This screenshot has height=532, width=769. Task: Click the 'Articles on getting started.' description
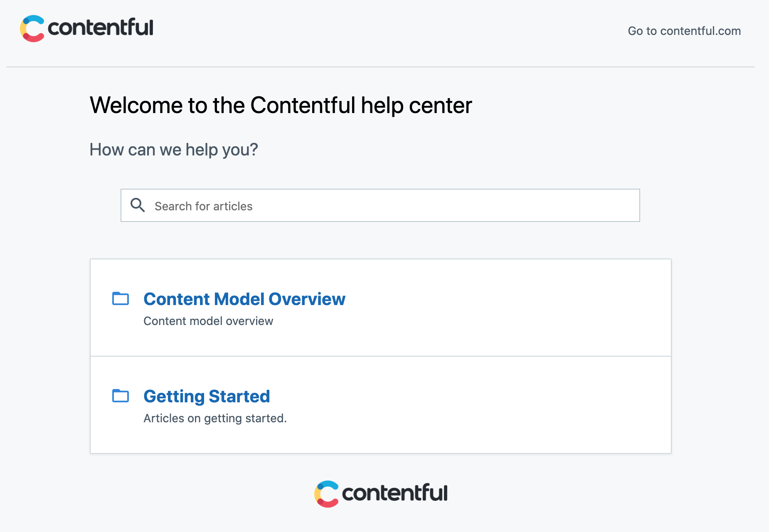click(x=215, y=418)
